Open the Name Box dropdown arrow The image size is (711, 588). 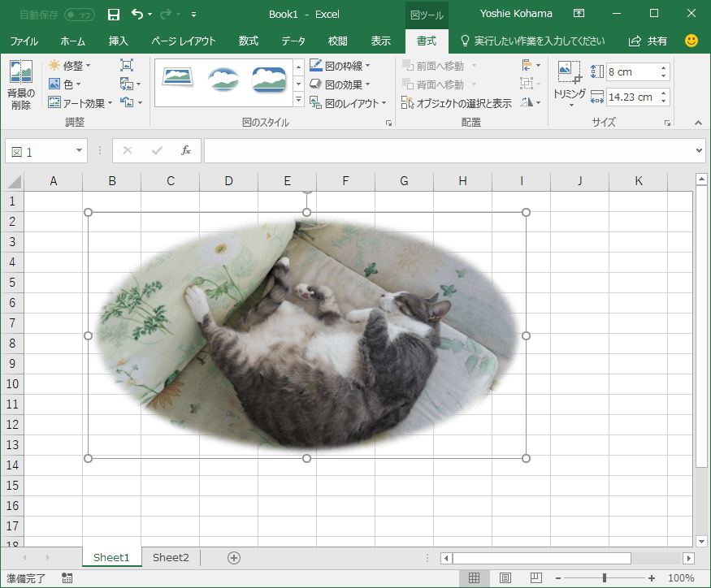[x=80, y=150]
